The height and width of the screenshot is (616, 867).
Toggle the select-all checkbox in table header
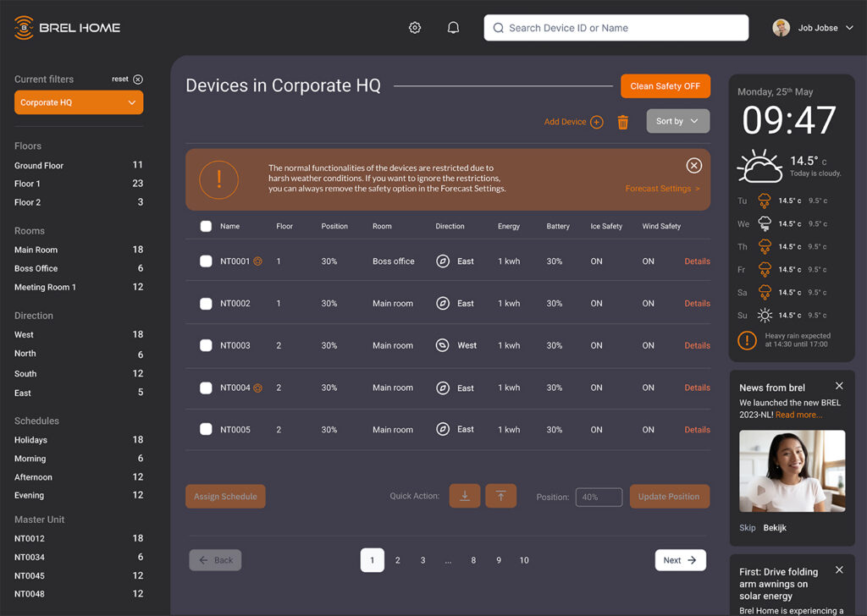tap(206, 226)
